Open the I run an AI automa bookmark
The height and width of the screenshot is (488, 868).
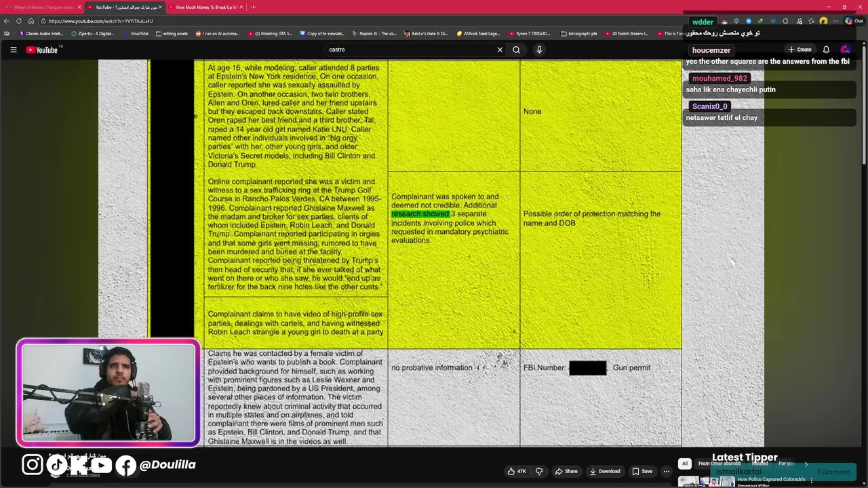tap(218, 33)
